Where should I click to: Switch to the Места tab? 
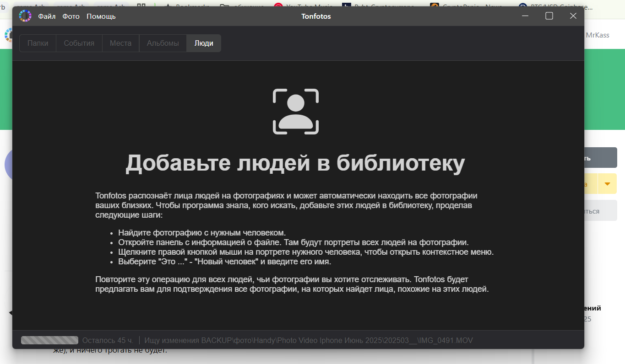pos(121,43)
